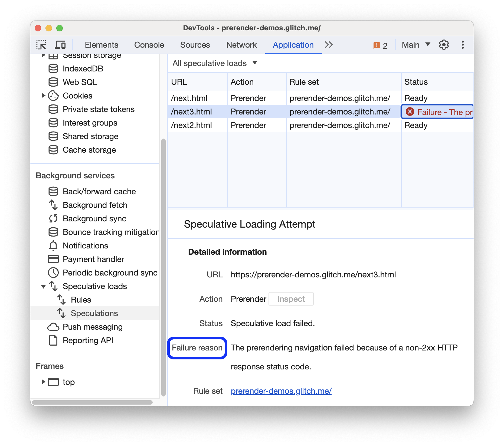504x446 pixels.
Task: Click the issues warning badge
Action: pos(380,45)
